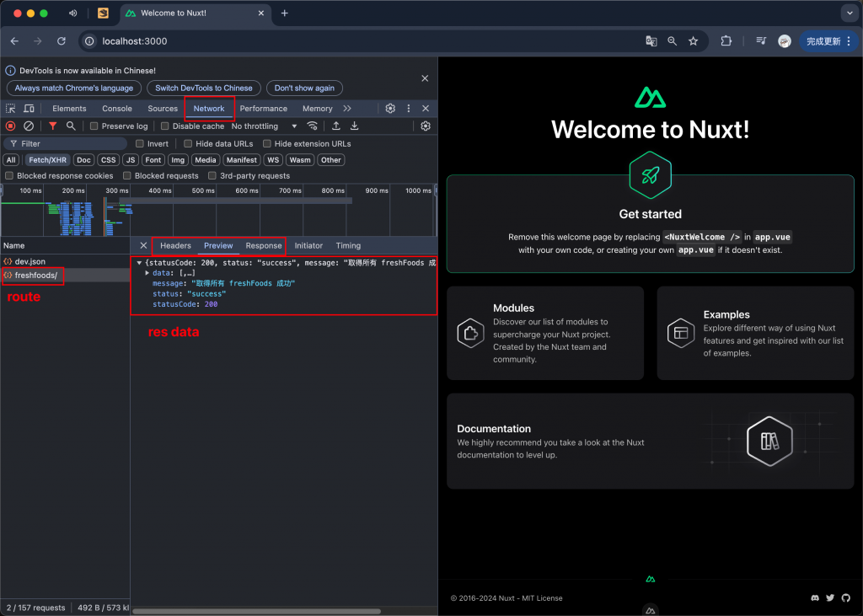The width and height of the screenshot is (863, 616).
Task: Open Discord icon in Nuxt footer
Action: [815, 597]
